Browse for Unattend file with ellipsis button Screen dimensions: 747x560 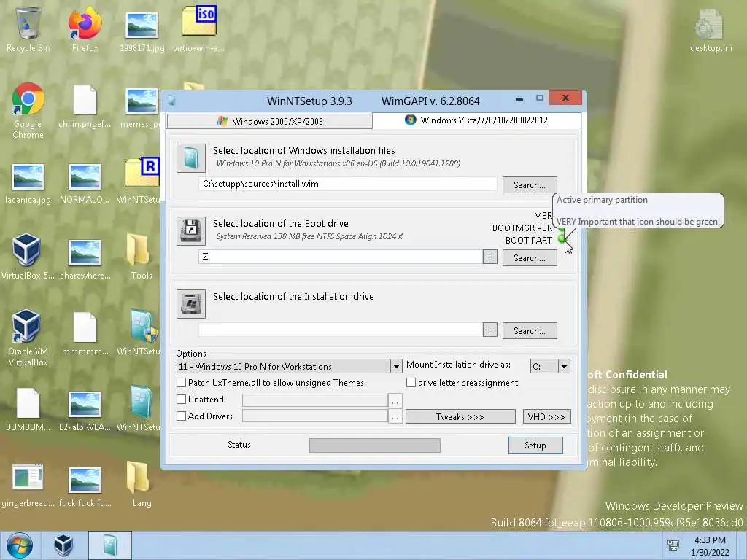point(395,402)
